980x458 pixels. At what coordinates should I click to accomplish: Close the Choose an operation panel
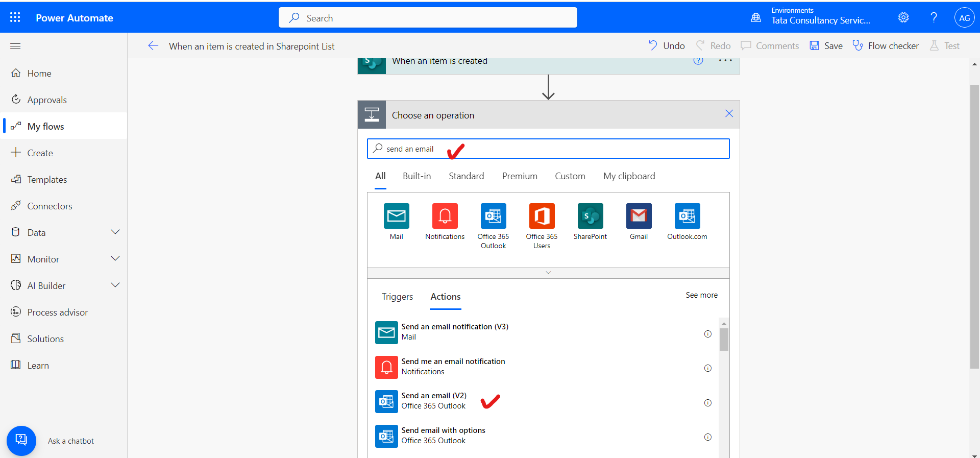tap(729, 114)
